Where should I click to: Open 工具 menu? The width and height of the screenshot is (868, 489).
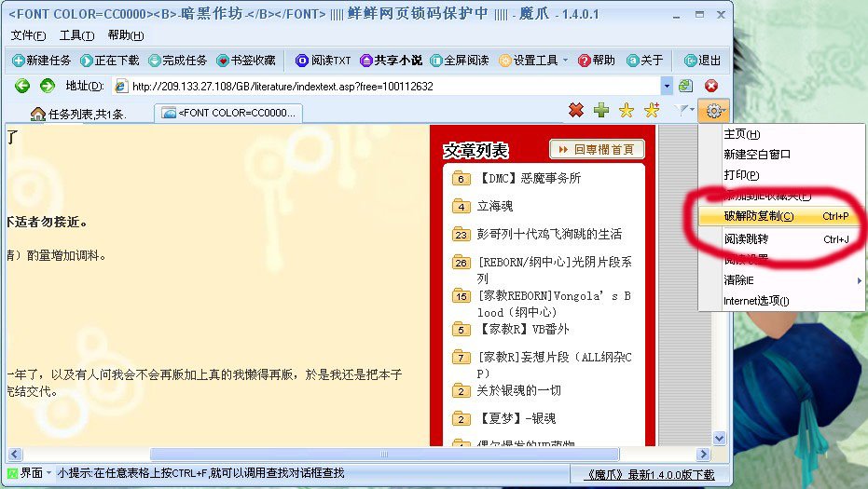click(77, 35)
